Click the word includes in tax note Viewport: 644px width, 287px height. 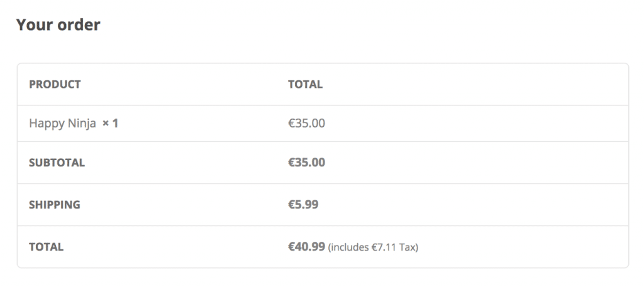point(350,247)
